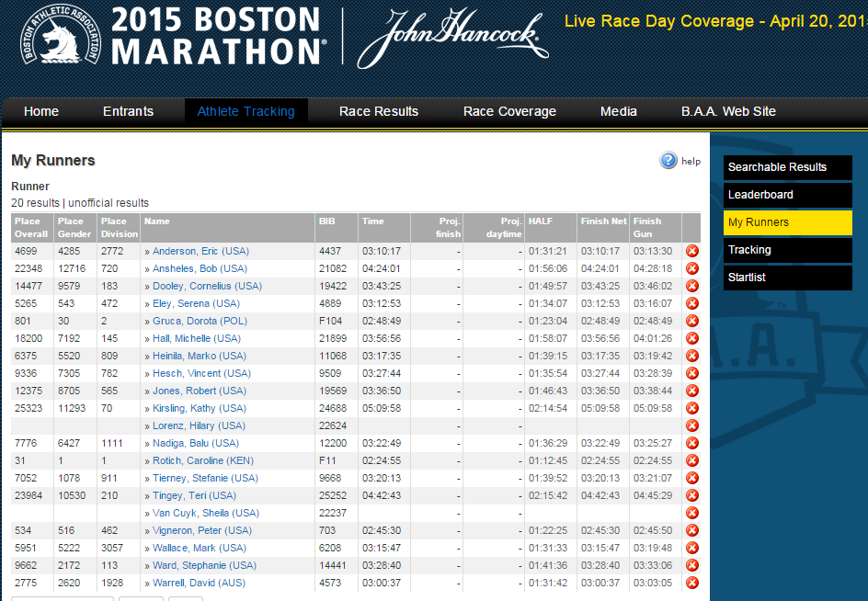
Task: Click the Place Gender column header
Action: [x=74, y=228]
